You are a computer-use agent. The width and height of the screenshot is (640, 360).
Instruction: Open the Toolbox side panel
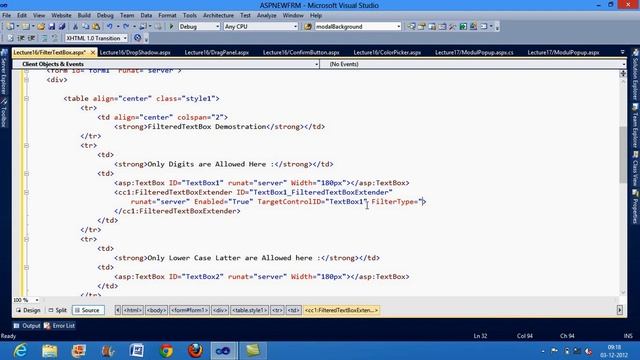[x=4, y=112]
